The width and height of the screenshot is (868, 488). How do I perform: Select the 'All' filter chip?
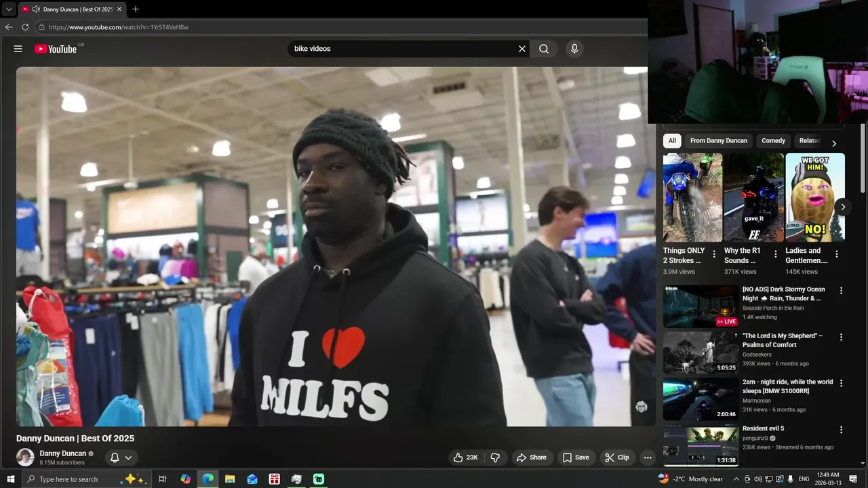(x=672, y=141)
